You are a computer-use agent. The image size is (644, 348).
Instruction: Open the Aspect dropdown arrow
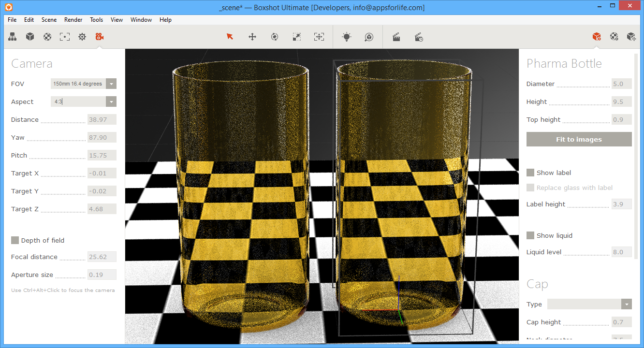pos(111,101)
